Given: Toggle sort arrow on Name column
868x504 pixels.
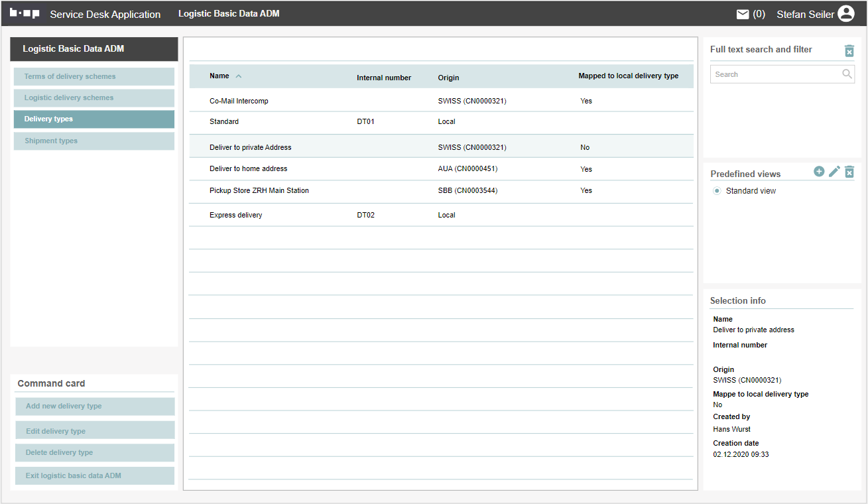Looking at the screenshot, I should pyautogui.click(x=239, y=76).
